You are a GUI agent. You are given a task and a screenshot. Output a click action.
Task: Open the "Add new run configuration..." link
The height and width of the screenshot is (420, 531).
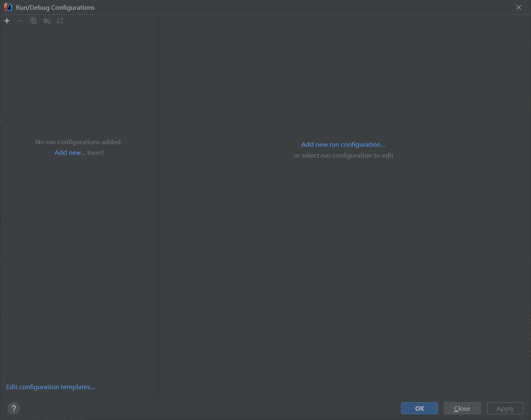click(x=343, y=145)
